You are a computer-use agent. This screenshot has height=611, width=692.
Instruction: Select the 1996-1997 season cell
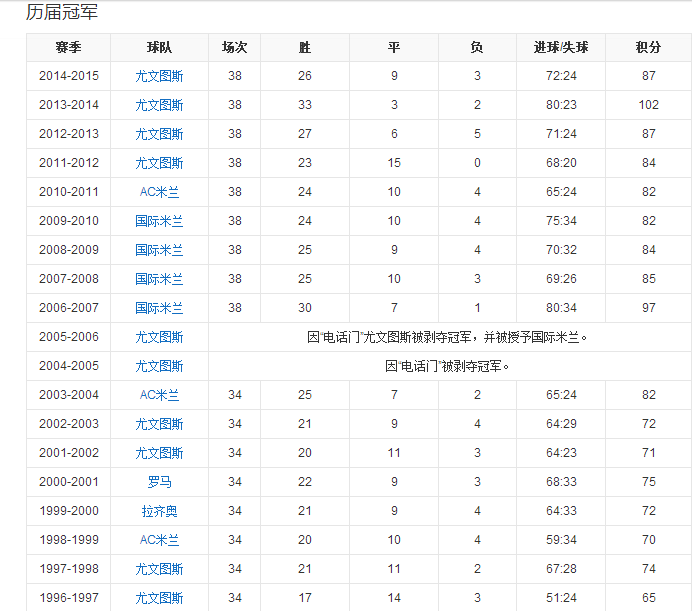pos(68,598)
